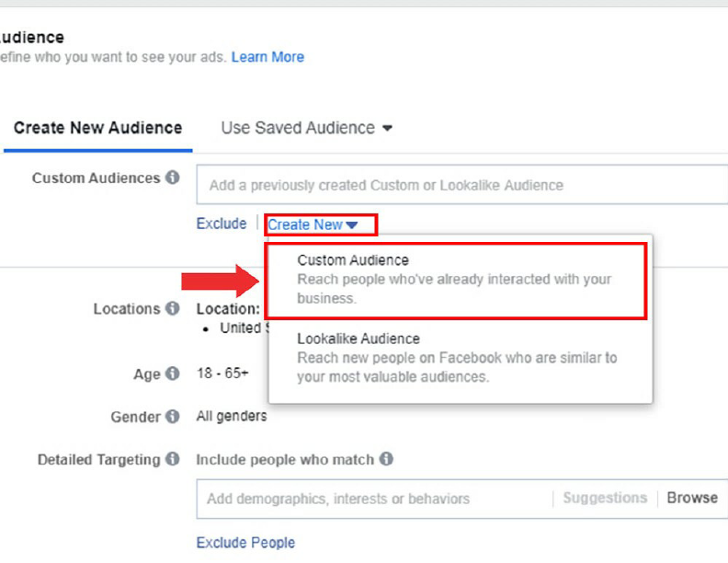
Task: Open Detailed Targeting info icon
Action: click(172, 459)
